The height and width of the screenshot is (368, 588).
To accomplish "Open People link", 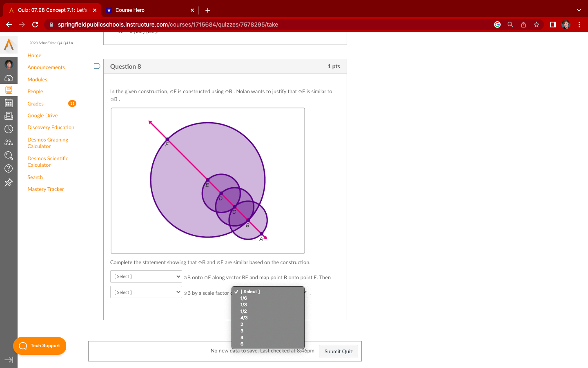I will pos(35,92).
